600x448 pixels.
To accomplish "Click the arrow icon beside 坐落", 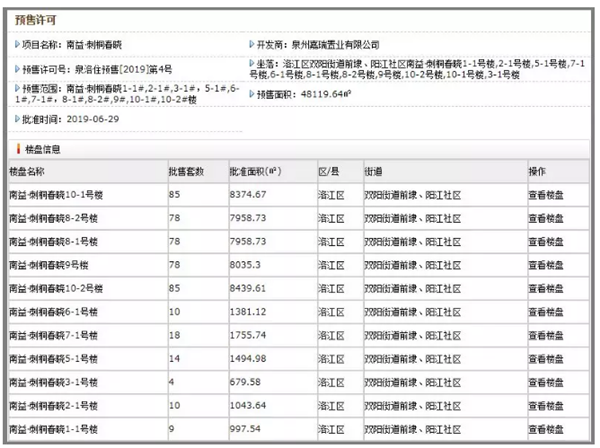I will tap(252, 63).
